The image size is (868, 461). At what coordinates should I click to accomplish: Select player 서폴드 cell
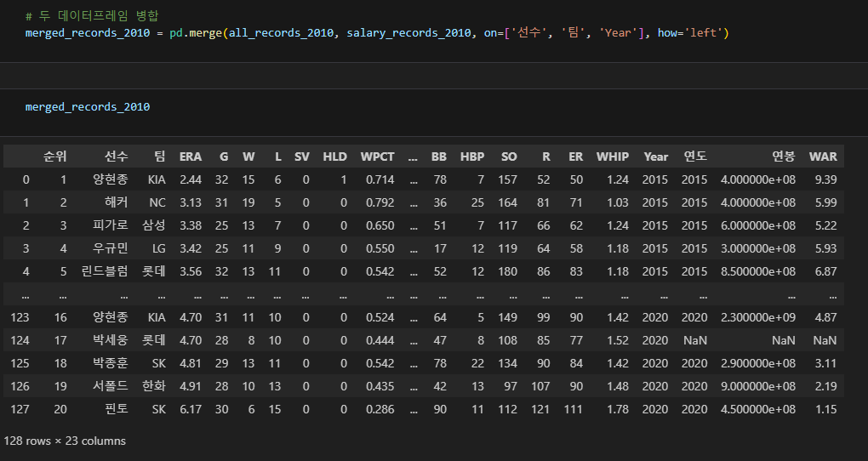click(110, 386)
